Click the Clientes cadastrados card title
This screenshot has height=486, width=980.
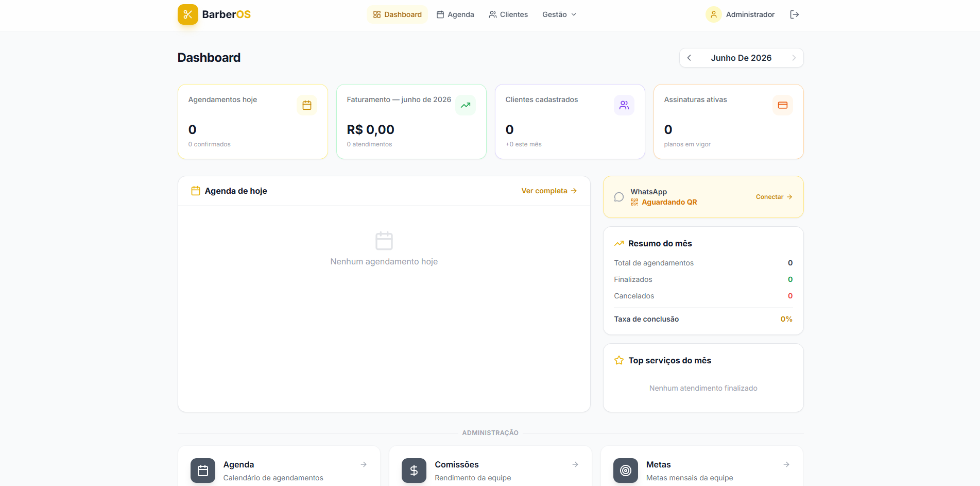pos(542,99)
